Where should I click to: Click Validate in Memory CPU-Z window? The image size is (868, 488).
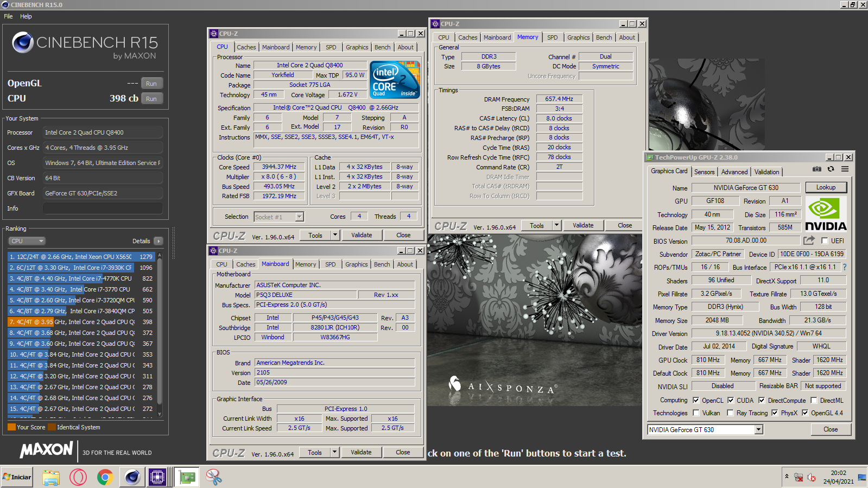(x=583, y=225)
